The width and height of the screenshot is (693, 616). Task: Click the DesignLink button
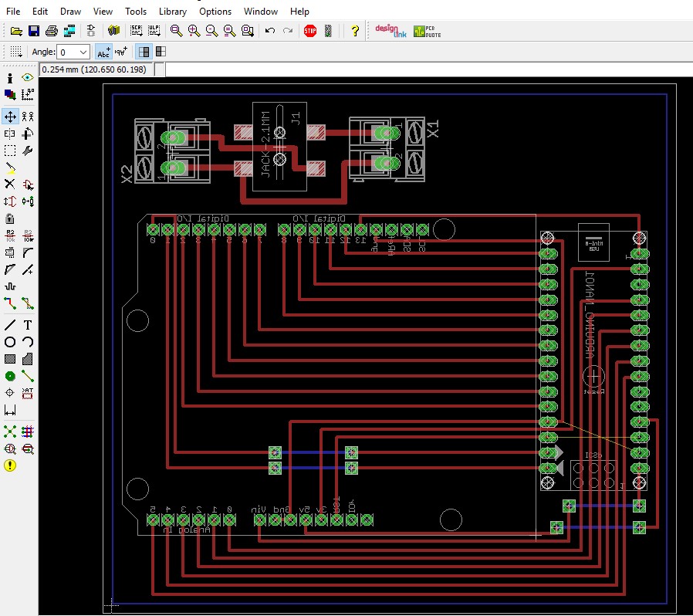[390, 31]
